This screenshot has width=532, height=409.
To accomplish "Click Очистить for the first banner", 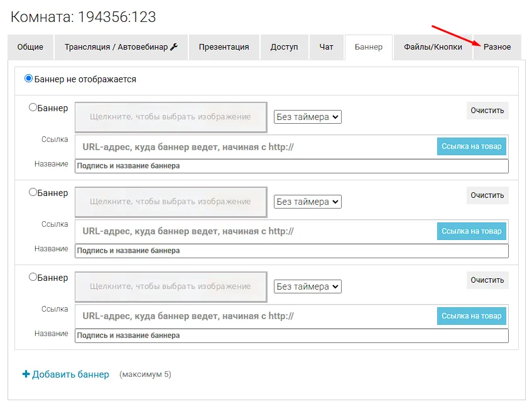I will pos(487,111).
